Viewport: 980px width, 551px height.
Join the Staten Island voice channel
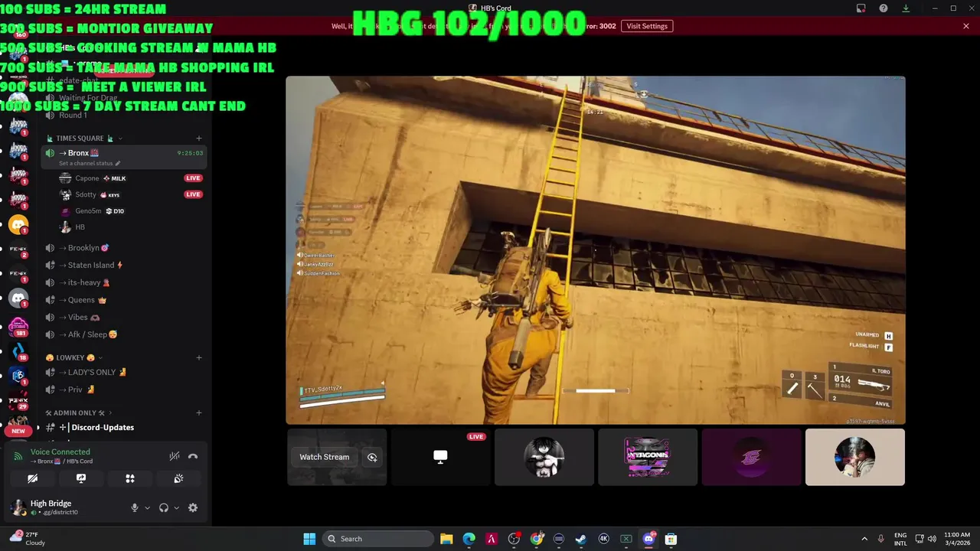click(126, 266)
